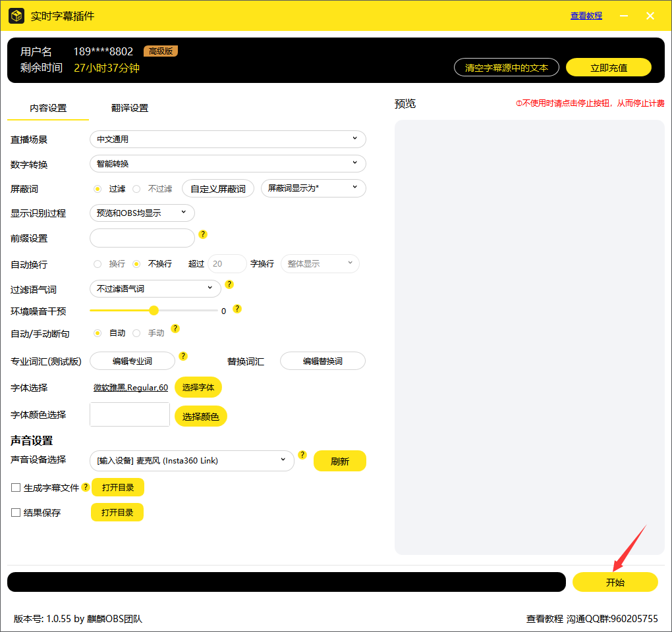Click question mark icon near 环境噪音干预 slider
672x632 pixels.
(237, 307)
